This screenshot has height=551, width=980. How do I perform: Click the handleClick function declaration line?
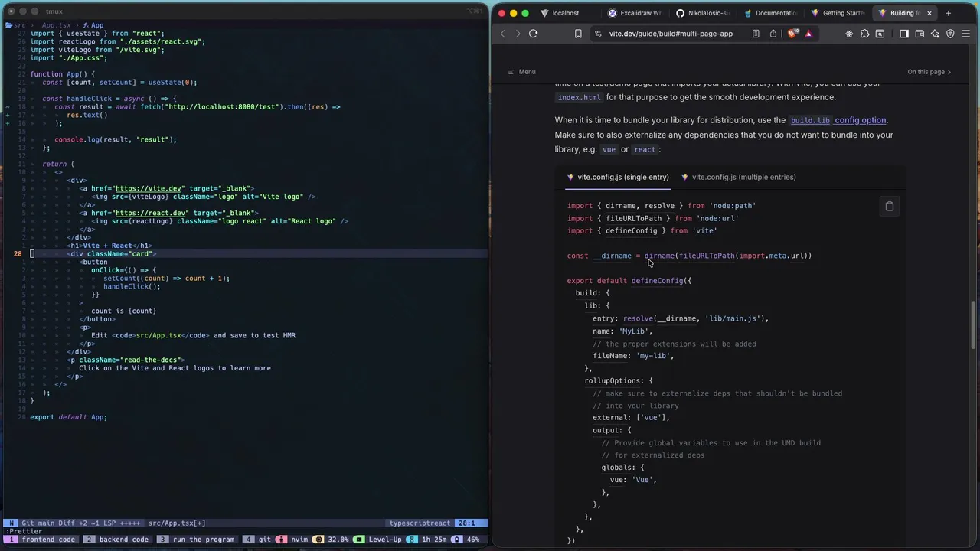[109, 99]
